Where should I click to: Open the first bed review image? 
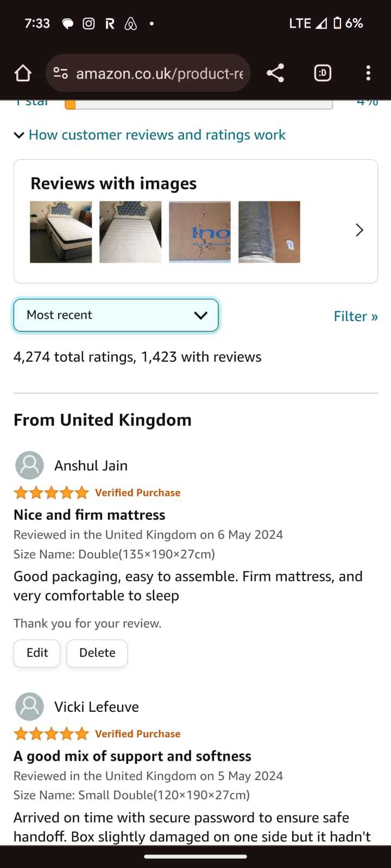[x=61, y=232]
